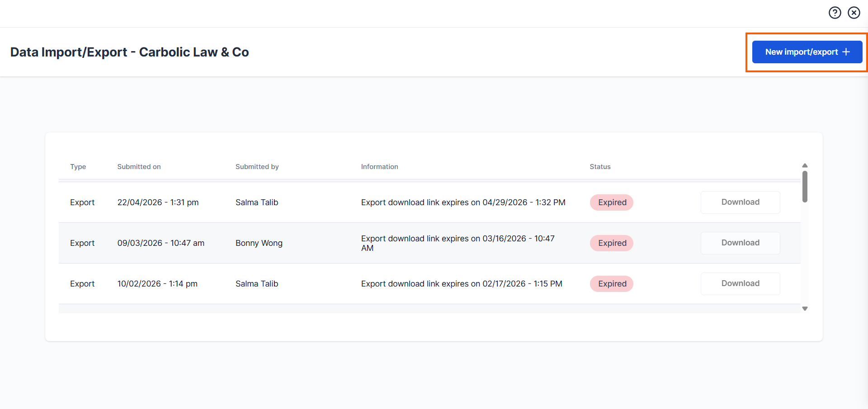Viewport: 868px width, 409px height.
Task: Select the Submitted on column header
Action: click(x=139, y=167)
